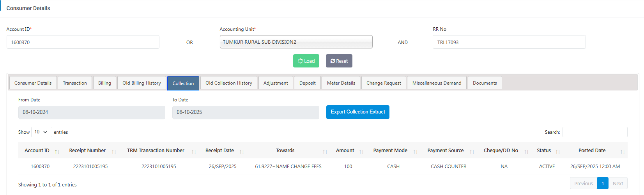This screenshot has width=644, height=195.
Task: Go to pagination page 1
Action: [602, 183]
